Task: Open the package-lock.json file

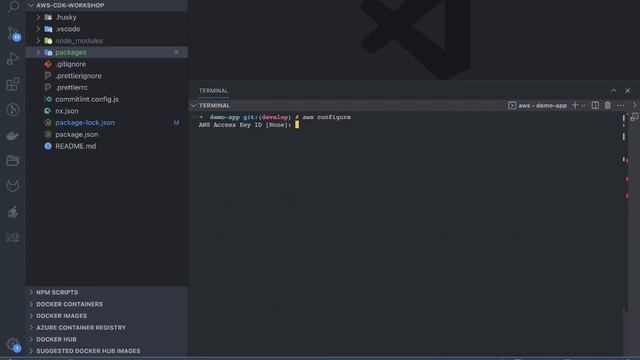Action: point(107,122)
